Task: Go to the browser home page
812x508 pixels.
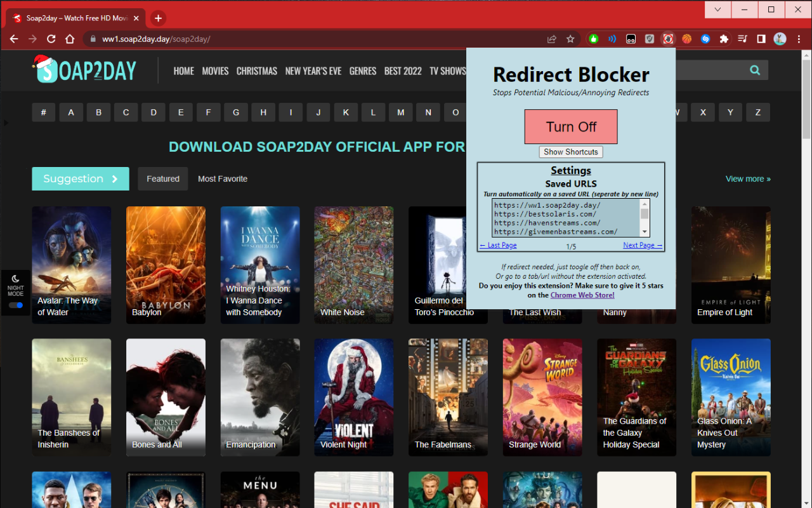Action: (x=70, y=39)
